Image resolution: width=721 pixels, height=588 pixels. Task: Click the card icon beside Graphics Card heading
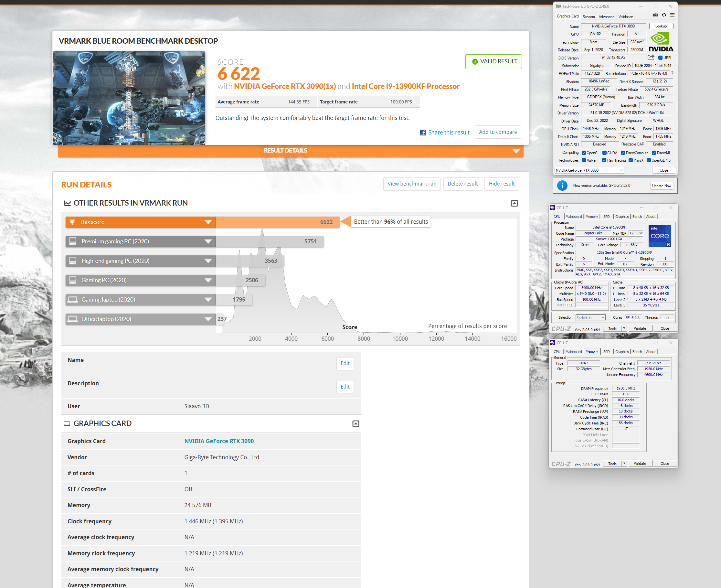click(67, 424)
